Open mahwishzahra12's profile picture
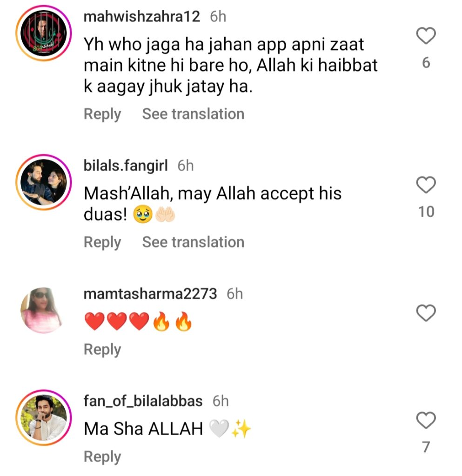462x476 pixels. click(44, 33)
